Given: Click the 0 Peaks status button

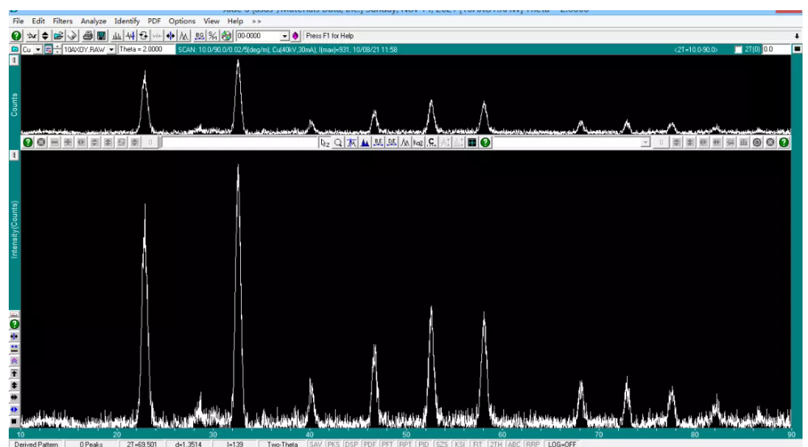Looking at the screenshot, I should click(x=91, y=443).
